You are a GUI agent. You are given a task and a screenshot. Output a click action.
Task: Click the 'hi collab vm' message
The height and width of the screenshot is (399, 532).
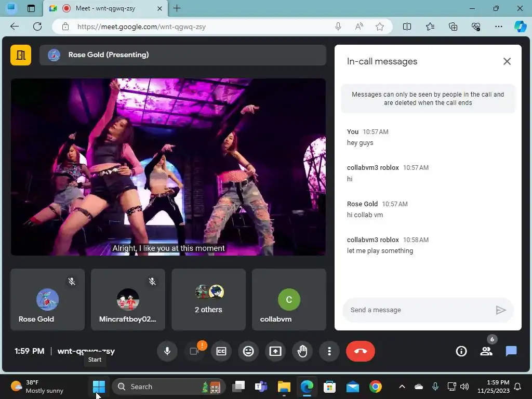[x=365, y=215]
